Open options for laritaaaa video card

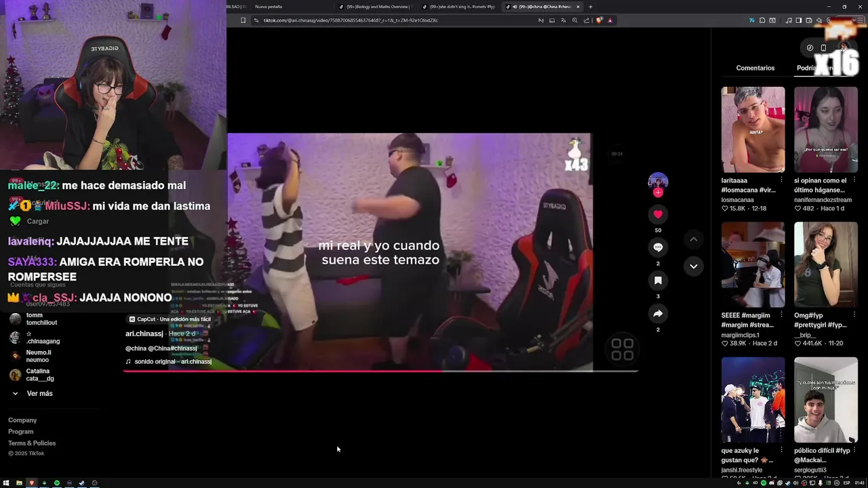point(781,180)
